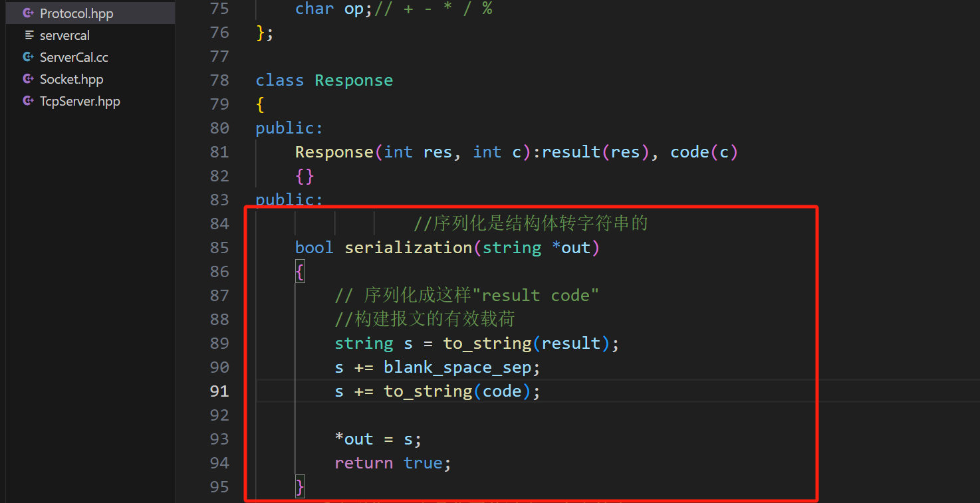The width and height of the screenshot is (980, 503).
Task: Open Socket.hpp from the file list
Action: pyautogui.click(x=71, y=79)
